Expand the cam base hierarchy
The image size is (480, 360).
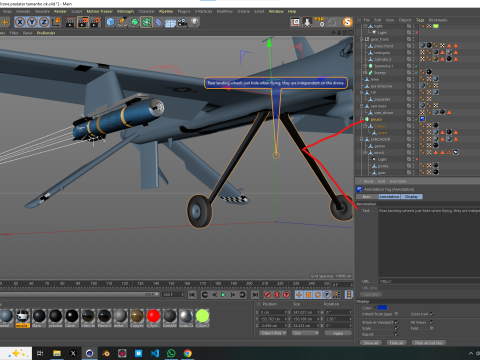click(361, 106)
